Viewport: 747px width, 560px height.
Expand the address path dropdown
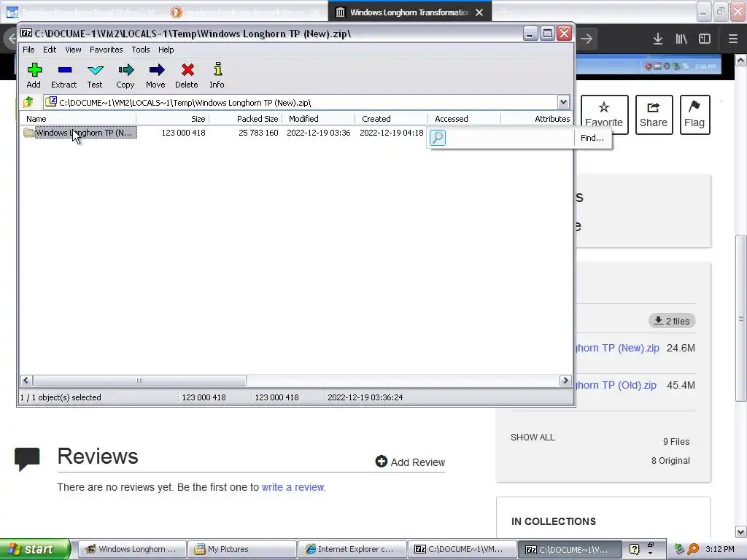[x=563, y=102]
